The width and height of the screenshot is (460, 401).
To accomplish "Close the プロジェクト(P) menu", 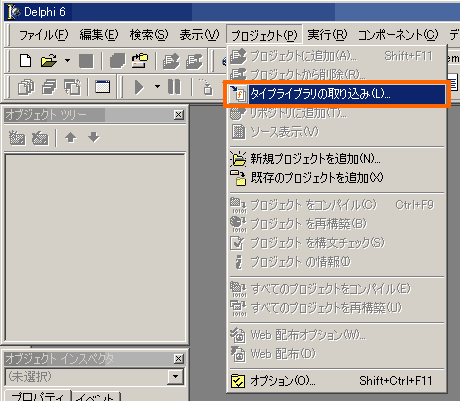I will [x=264, y=35].
